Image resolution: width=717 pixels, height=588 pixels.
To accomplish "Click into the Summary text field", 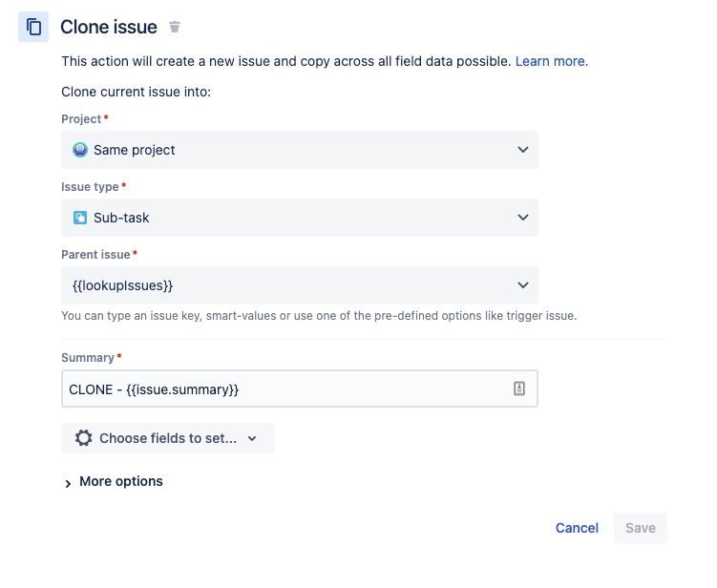I will point(286,388).
